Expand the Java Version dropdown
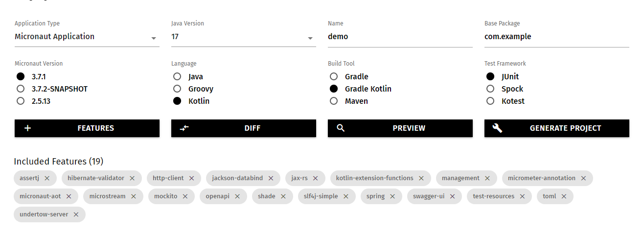Viewport: 644px width, 236px height. pyautogui.click(x=244, y=37)
